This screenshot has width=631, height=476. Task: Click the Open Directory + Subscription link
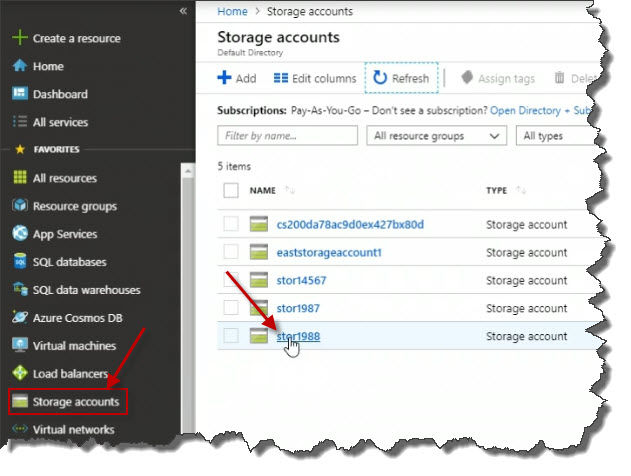(x=540, y=110)
